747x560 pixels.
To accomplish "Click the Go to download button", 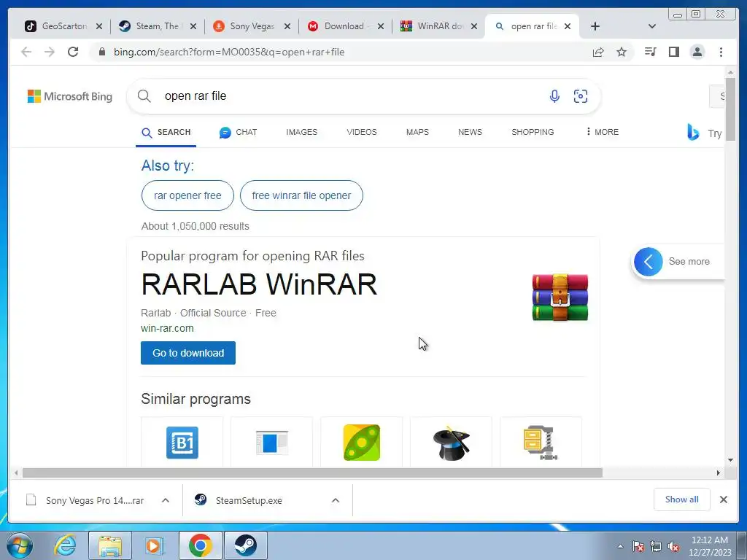I will (188, 353).
